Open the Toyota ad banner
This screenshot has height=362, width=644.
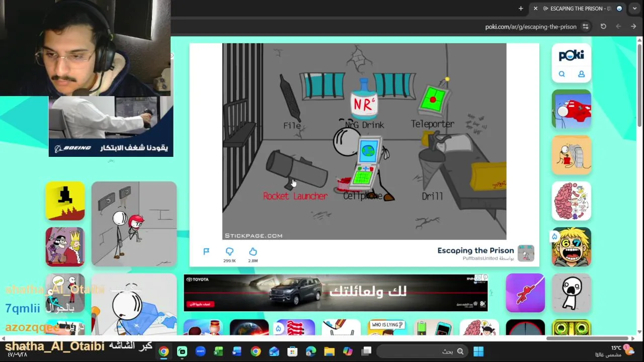point(336,293)
